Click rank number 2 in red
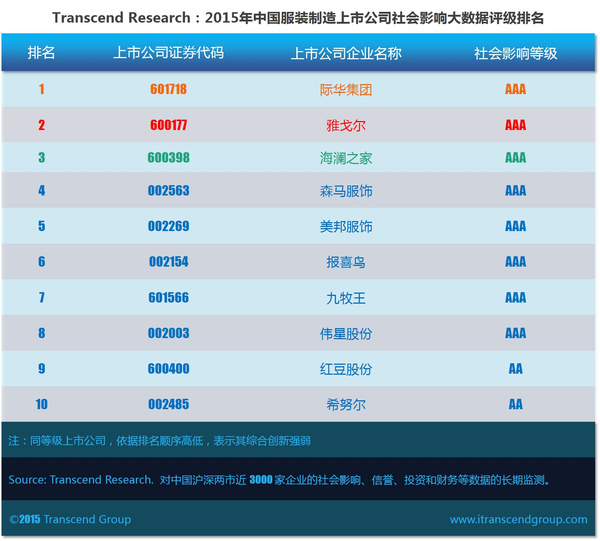This screenshot has width=600, height=541. tap(41, 125)
